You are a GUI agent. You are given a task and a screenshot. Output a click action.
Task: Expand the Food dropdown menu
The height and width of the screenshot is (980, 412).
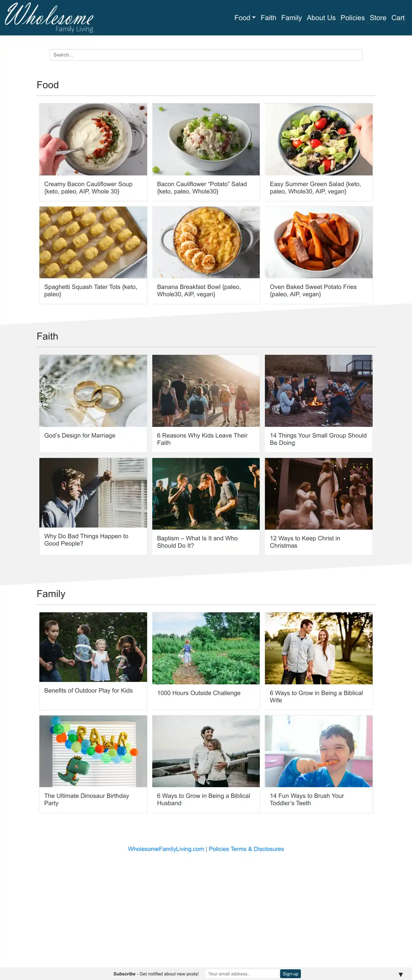tap(245, 18)
